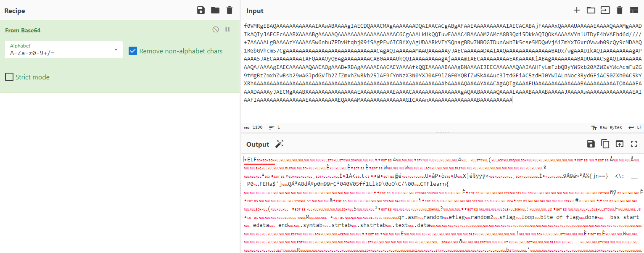
Task: Open a folder as input
Action: 591,10
